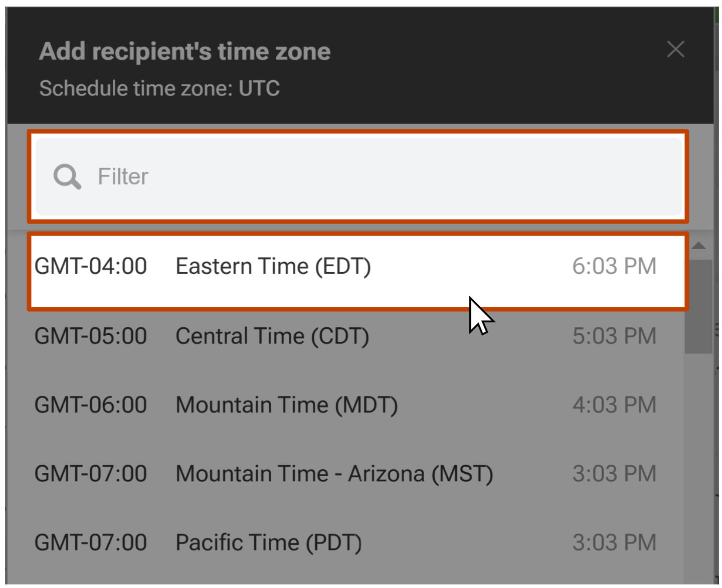Click 3:03 PM in the Arizona row
This screenshot has width=722, height=588.
pos(614,474)
